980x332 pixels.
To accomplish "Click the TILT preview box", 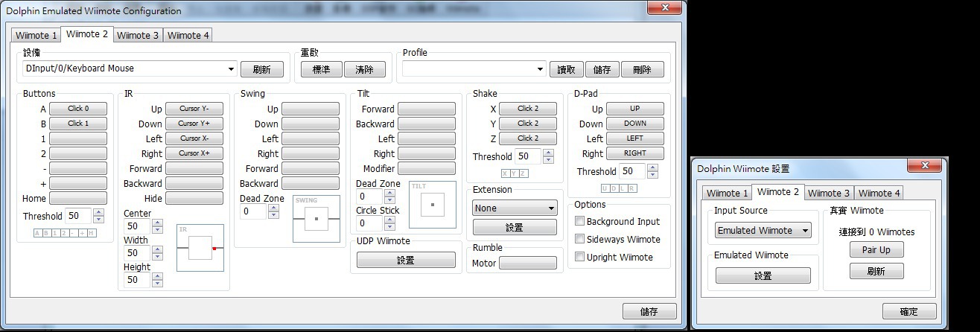I will (432, 205).
